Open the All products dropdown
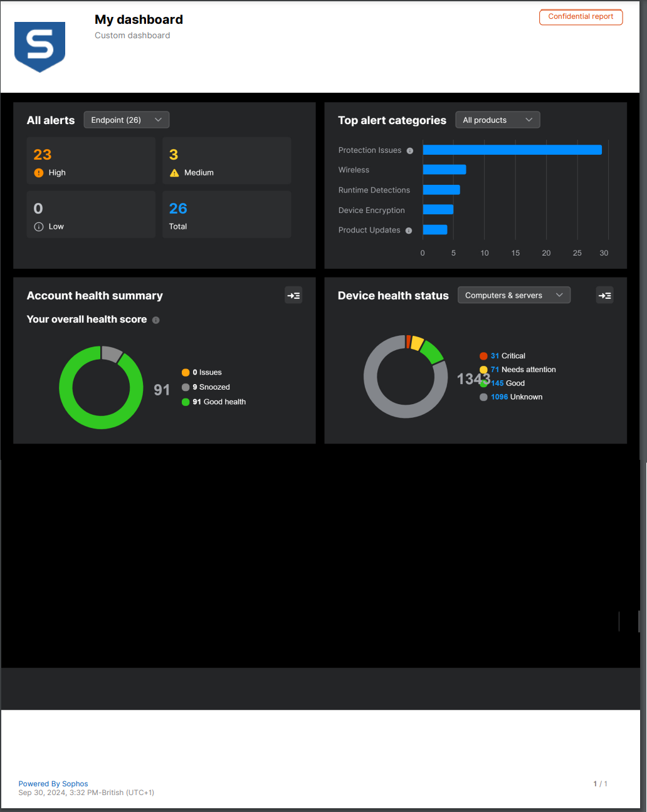 click(497, 120)
